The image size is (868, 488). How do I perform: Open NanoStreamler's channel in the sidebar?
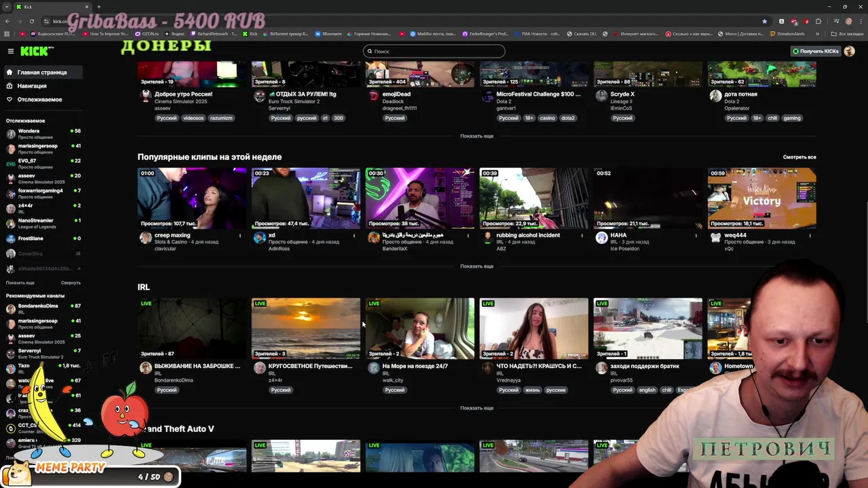point(42,223)
